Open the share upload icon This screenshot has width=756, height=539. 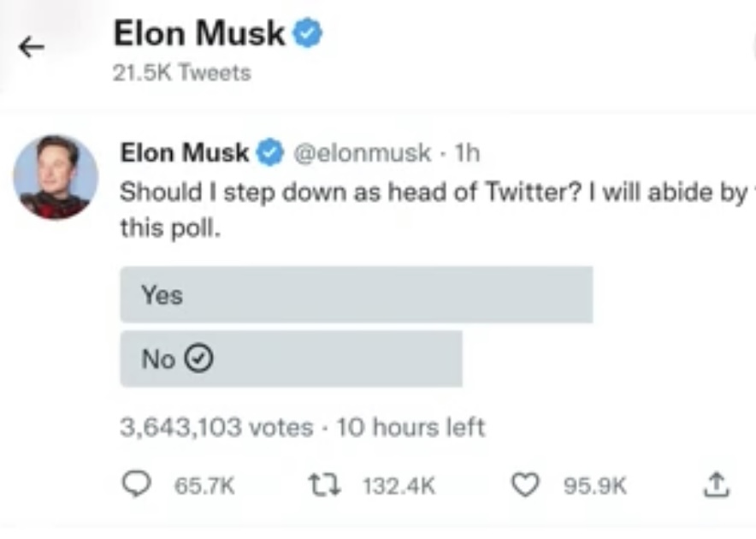pyautogui.click(x=716, y=485)
